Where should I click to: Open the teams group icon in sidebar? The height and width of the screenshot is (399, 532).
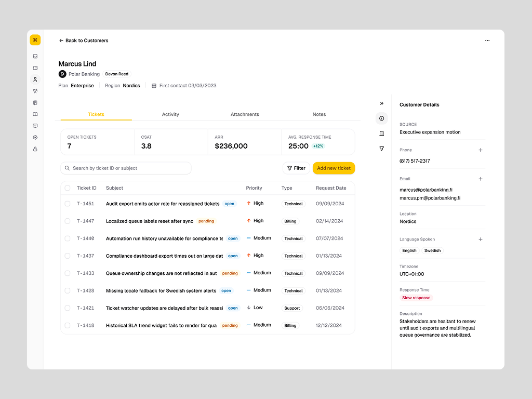(x=35, y=91)
